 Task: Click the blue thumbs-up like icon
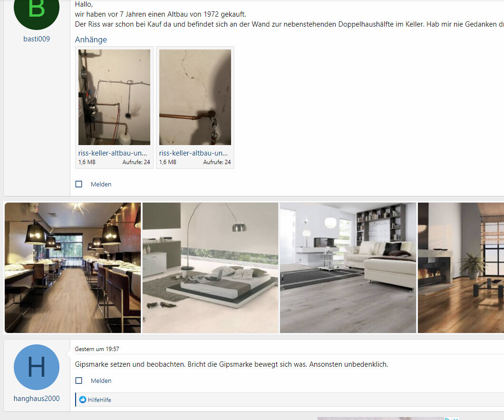83,400
